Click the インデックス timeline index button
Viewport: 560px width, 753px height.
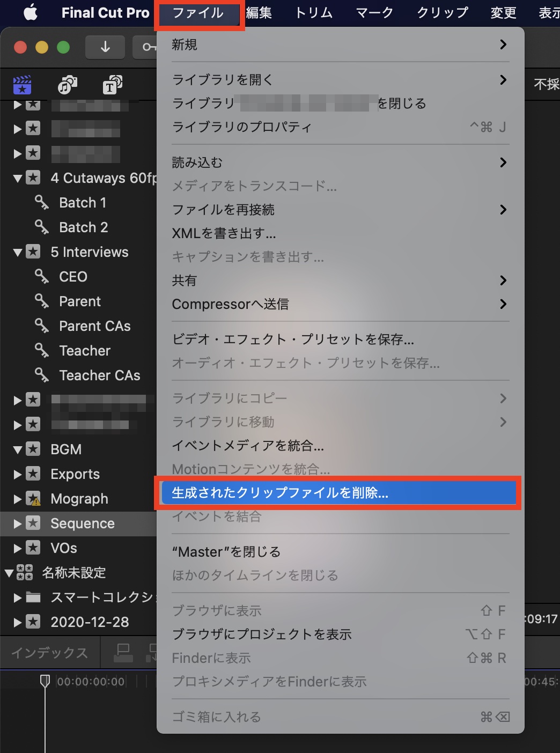point(50,653)
